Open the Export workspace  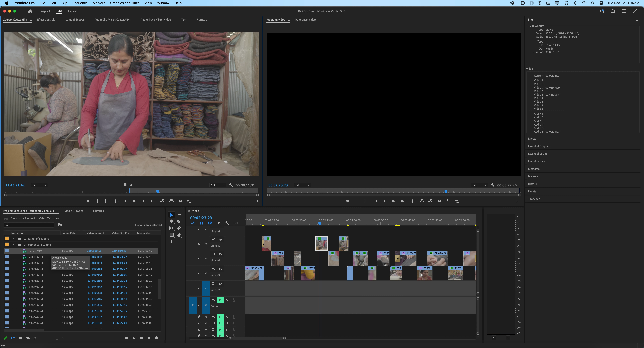72,11
